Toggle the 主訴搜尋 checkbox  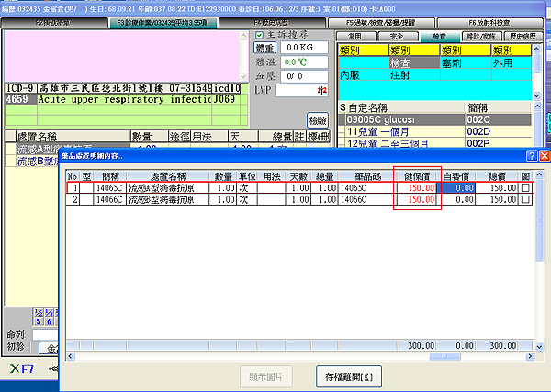coord(259,34)
